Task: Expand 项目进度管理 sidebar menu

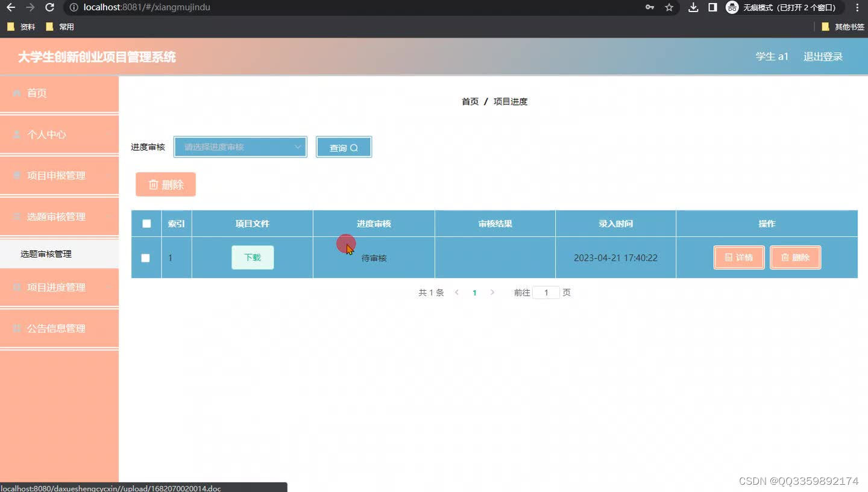Action: [59, 287]
